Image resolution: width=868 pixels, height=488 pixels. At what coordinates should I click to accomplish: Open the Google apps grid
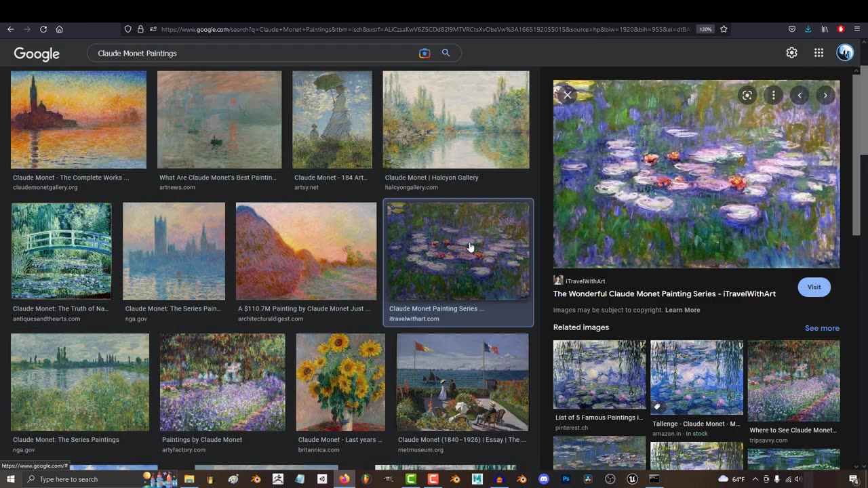click(818, 53)
